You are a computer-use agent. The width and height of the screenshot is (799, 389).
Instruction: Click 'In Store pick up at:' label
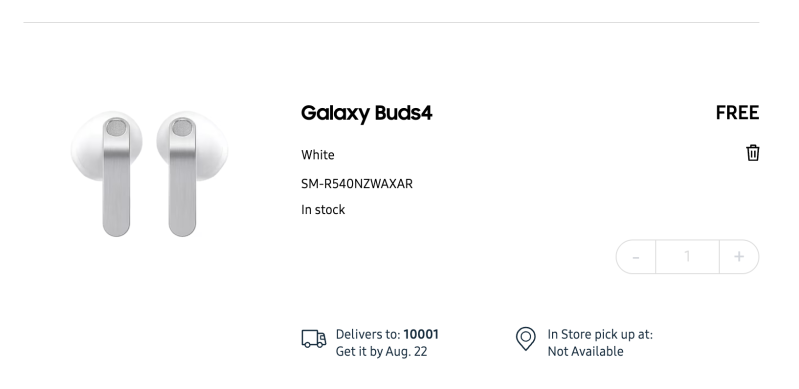click(x=600, y=334)
